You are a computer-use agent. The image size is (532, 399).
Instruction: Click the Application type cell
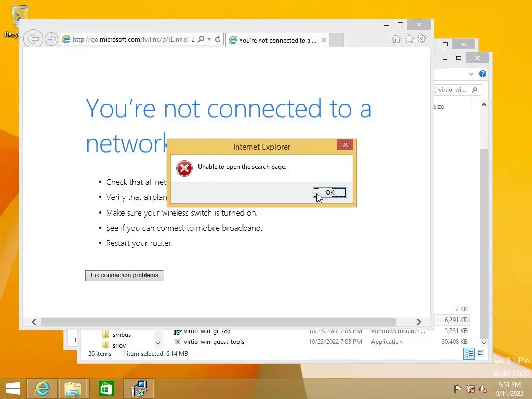click(x=387, y=342)
